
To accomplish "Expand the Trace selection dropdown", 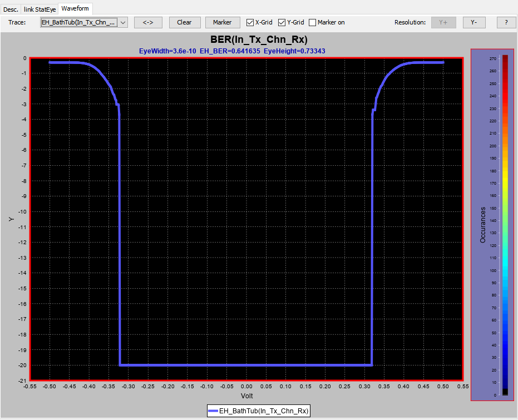I will point(123,22).
